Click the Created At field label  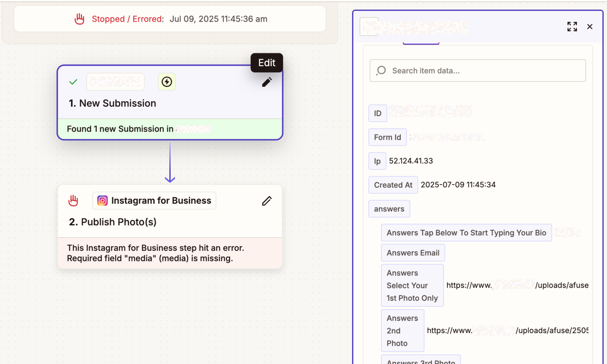coord(393,185)
